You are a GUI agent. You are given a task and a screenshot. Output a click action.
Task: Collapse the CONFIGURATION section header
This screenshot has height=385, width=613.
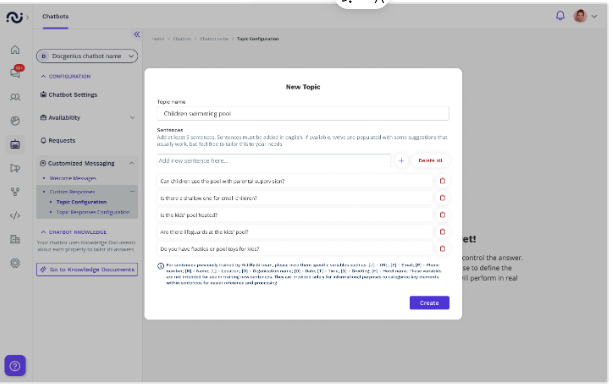point(66,76)
